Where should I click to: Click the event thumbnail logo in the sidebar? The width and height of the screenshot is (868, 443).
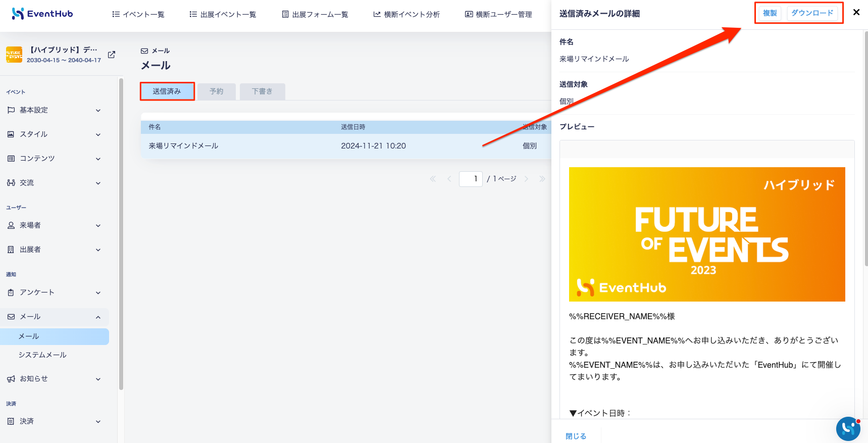tap(14, 55)
